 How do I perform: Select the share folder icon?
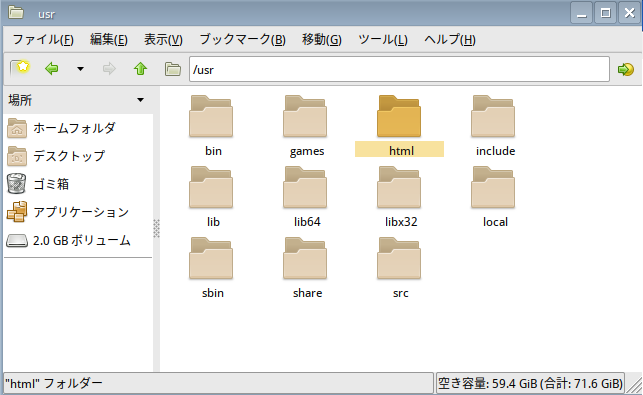pos(305,258)
